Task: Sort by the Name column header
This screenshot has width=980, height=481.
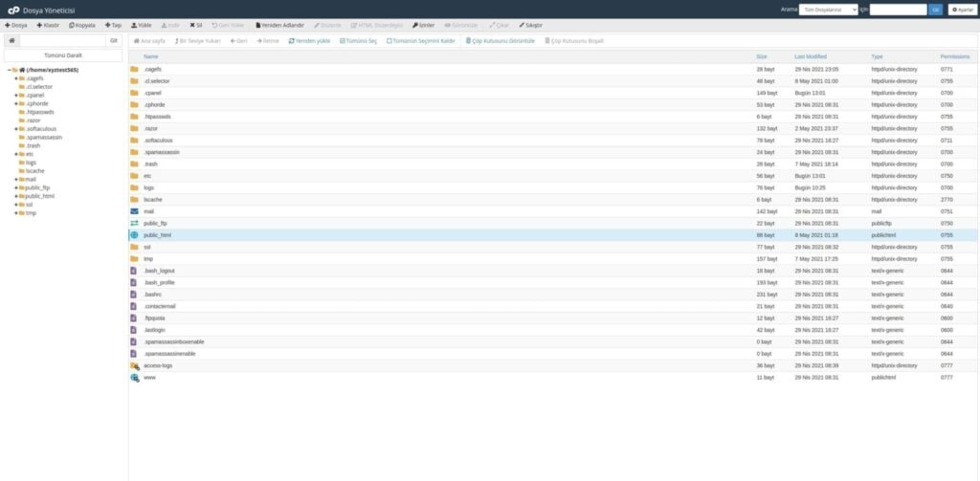Action: [x=150, y=56]
